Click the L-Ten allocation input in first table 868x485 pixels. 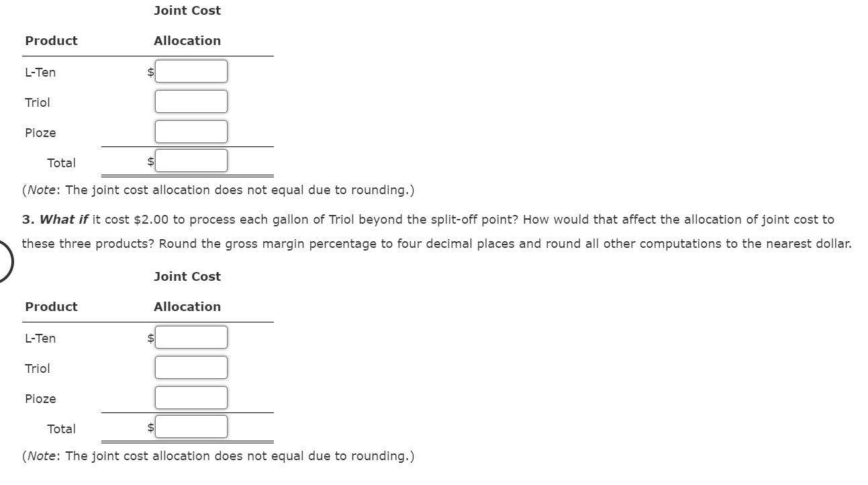coord(191,71)
